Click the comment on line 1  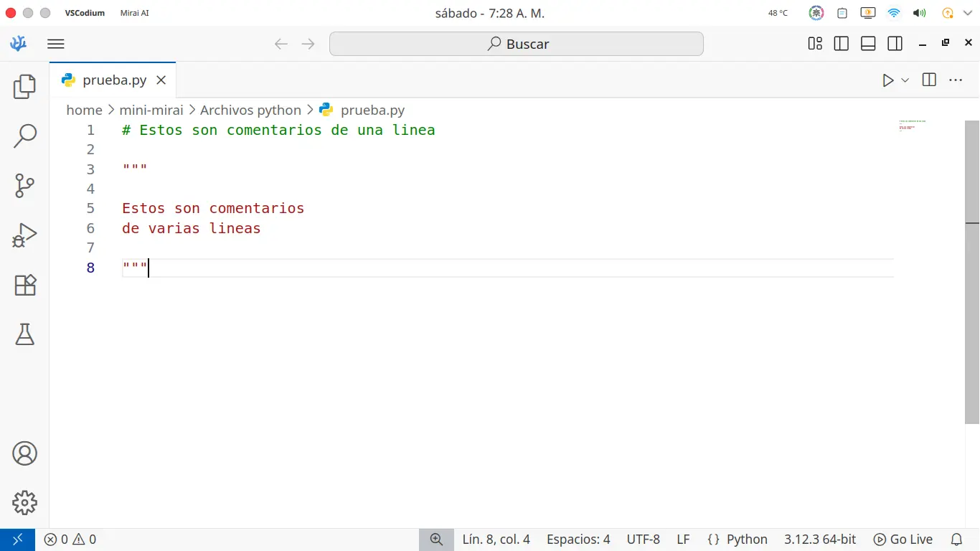point(278,130)
